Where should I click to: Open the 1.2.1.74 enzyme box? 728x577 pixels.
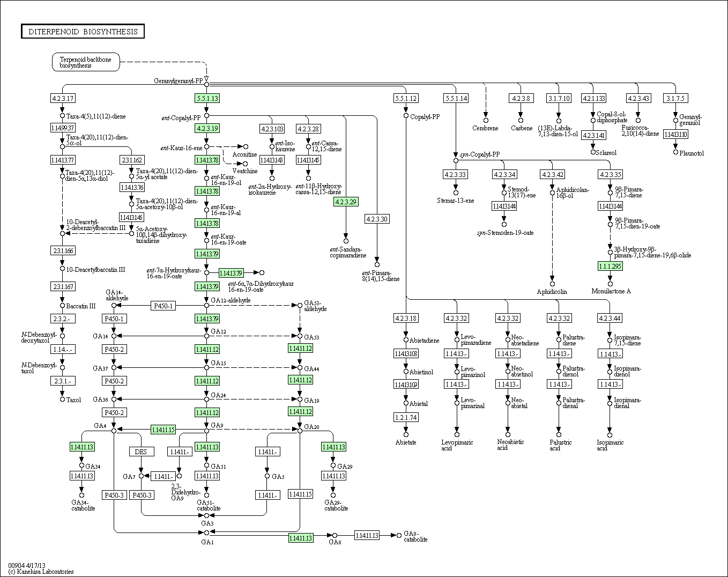point(406,417)
